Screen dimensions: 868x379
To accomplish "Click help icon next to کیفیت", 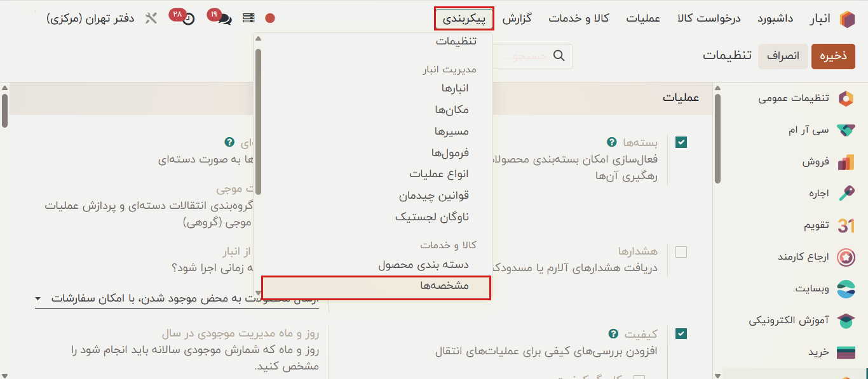I will (x=613, y=333).
